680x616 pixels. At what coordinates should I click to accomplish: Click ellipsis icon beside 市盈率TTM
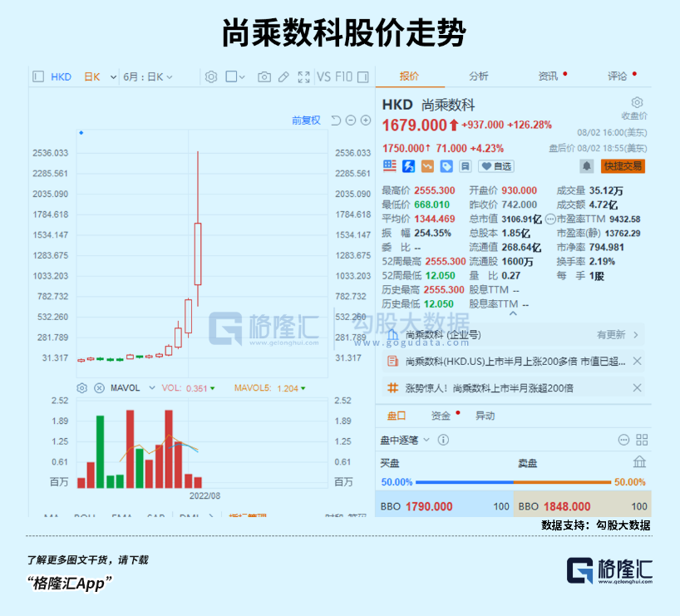click(x=549, y=219)
